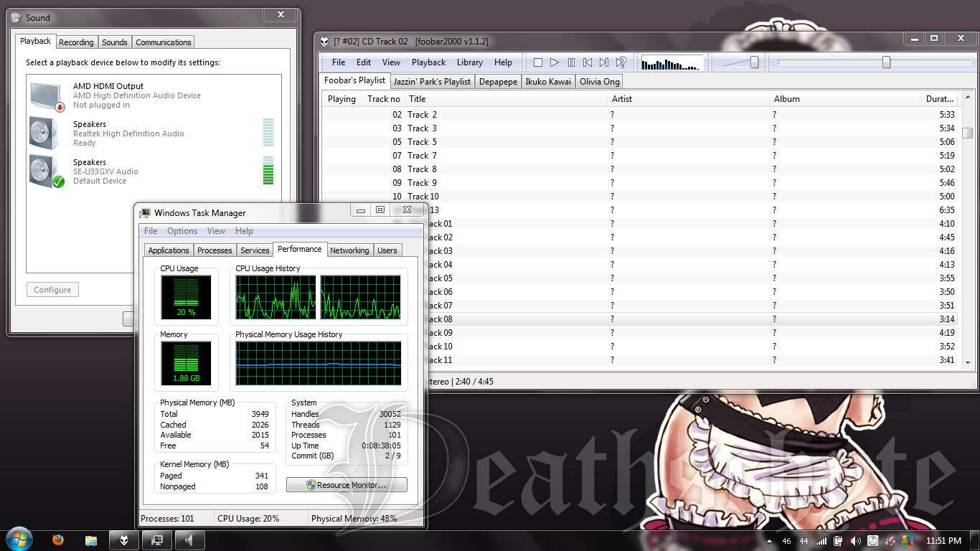
Task: Select the playlist row 'Track 9'
Action: coord(639,183)
